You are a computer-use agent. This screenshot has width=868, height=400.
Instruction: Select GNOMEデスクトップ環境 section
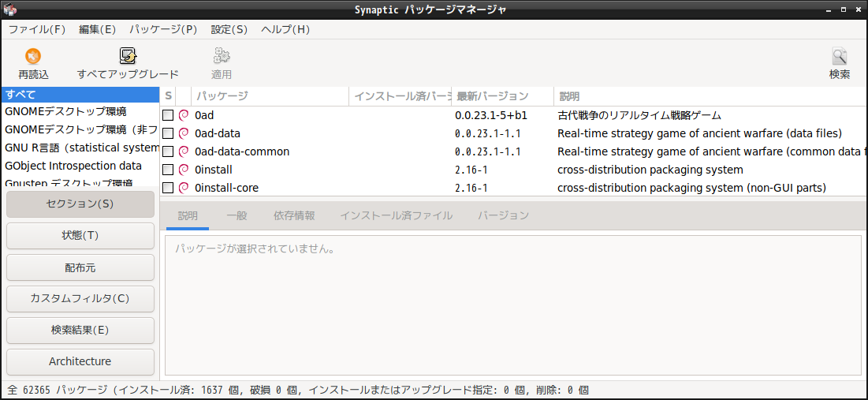(x=80, y=111)
